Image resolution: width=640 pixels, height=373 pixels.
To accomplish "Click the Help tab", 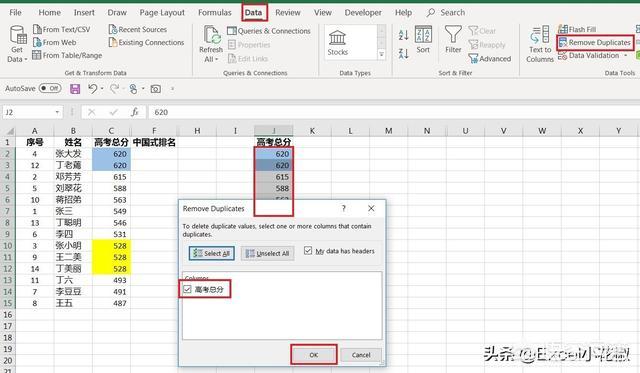I will (403, 13).
